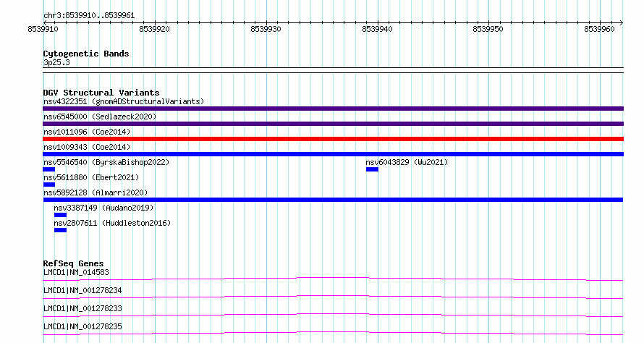This screenshot has width=644, height=343.
Task: Click the LMCD1|NM_001278235 transcript label
Action: click(x=82, y=326)
